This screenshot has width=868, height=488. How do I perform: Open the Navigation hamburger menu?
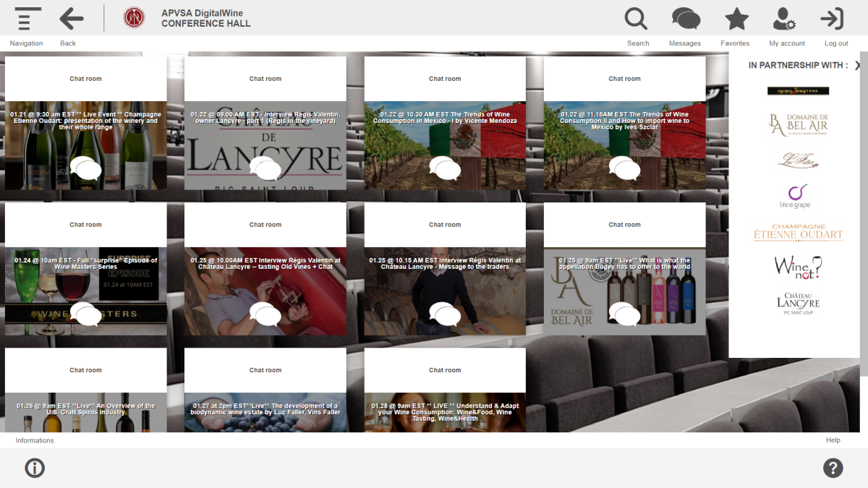(x=27, y=19)
